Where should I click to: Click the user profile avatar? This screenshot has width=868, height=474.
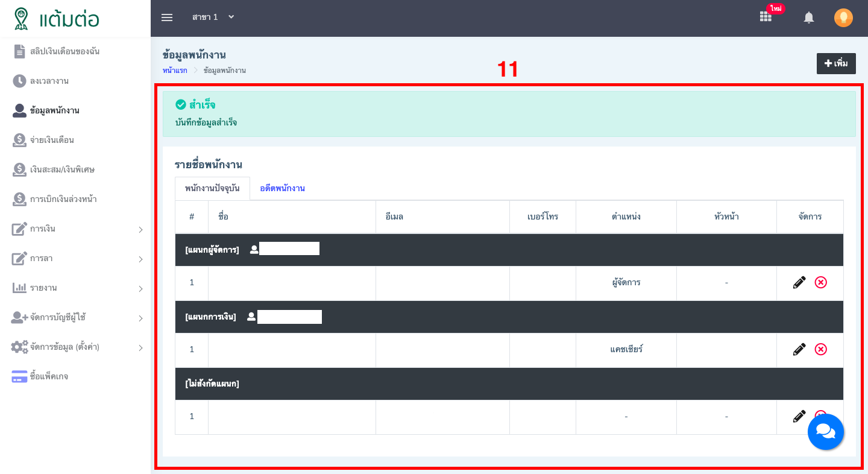[x=843, y=18]
